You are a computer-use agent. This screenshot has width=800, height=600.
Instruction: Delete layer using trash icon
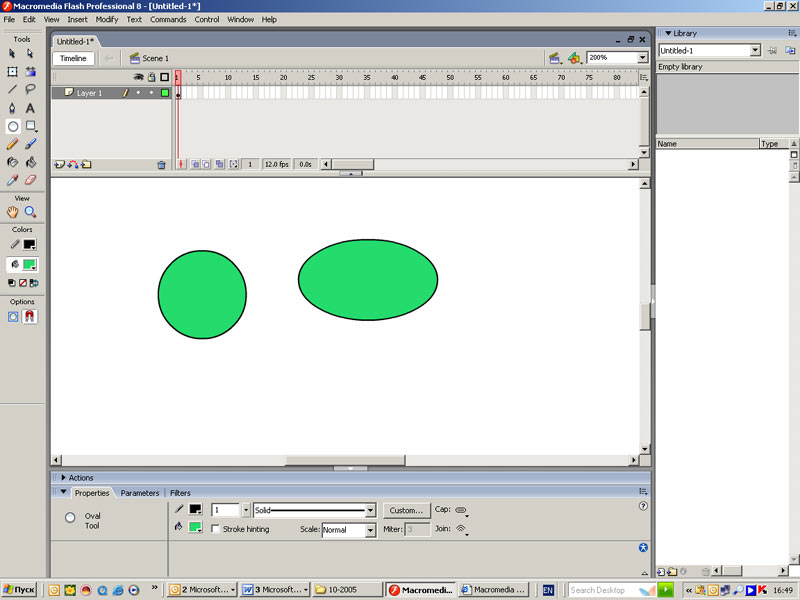click(x=161, y=164)
